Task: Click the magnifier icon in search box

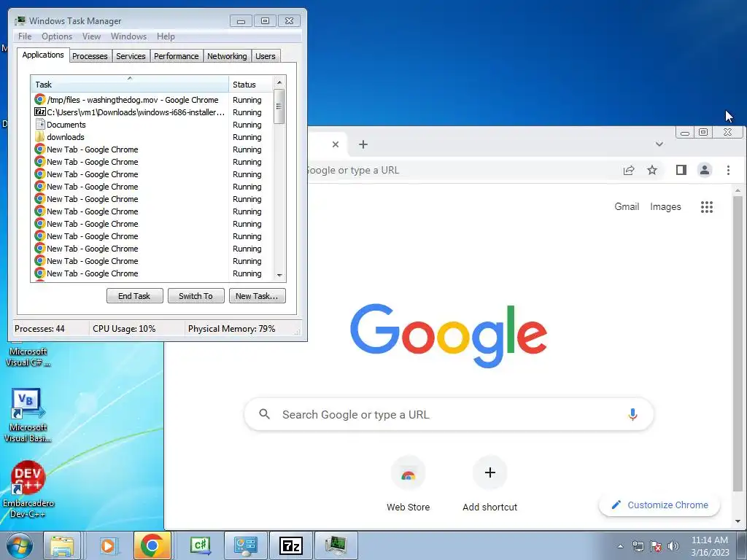Action: (264, 414)
